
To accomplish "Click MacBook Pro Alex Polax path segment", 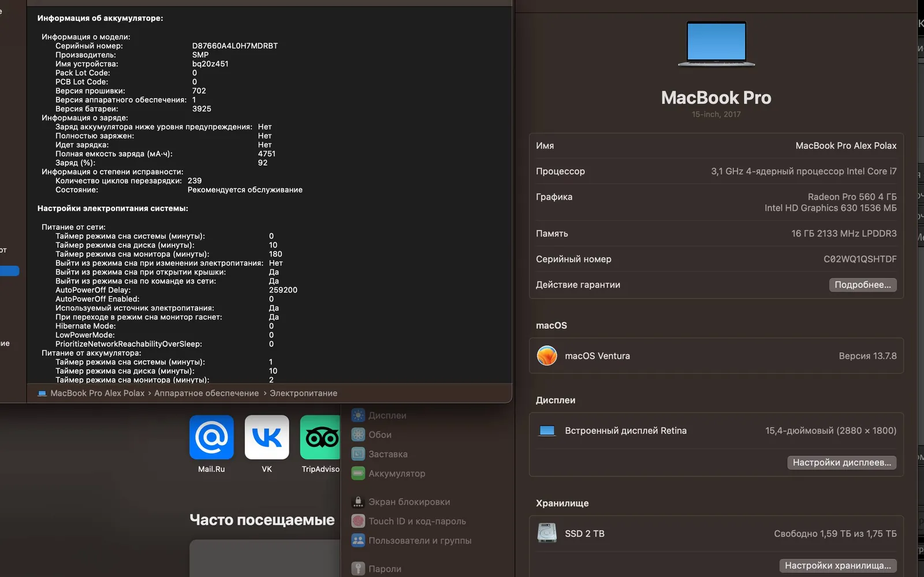I will [97, 393].
